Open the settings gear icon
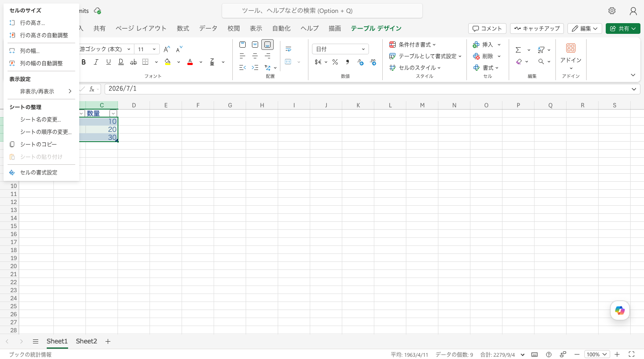Viewport: 644px width, 359px height. [x=612, y=11]
